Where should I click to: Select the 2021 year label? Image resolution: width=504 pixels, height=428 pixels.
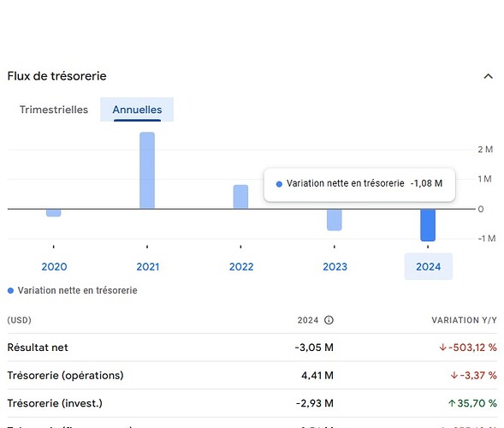(x=147, y=266)
